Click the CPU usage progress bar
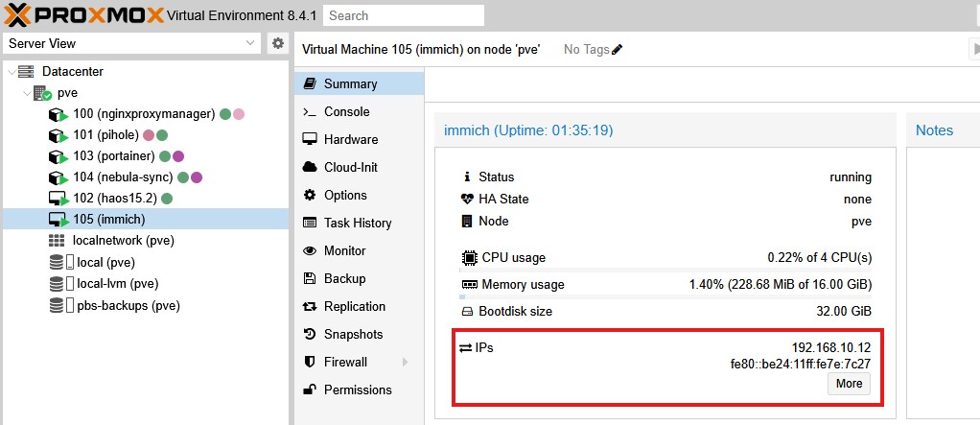Screen dimensions: 980x425 pos(665,270)
